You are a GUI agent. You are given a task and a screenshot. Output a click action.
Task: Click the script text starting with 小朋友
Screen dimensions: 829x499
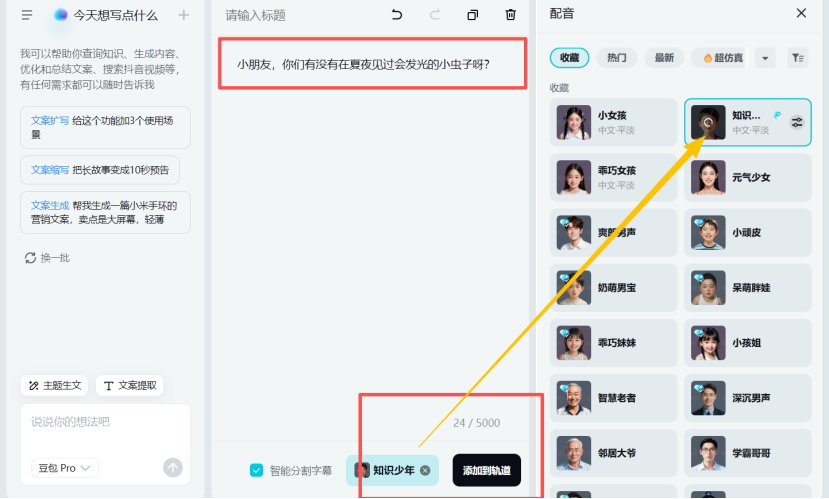(x=364, y=64)
